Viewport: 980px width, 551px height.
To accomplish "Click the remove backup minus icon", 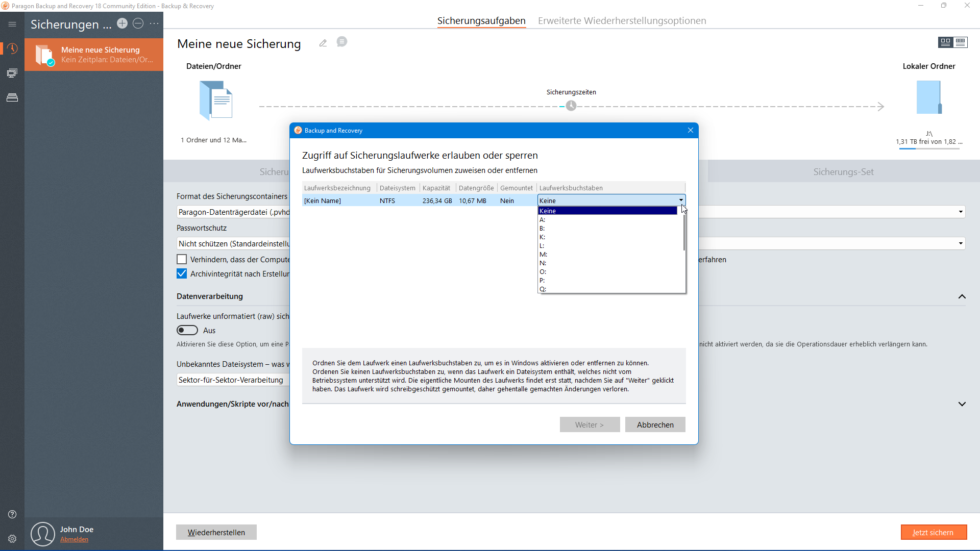I will tap(138, 23).
